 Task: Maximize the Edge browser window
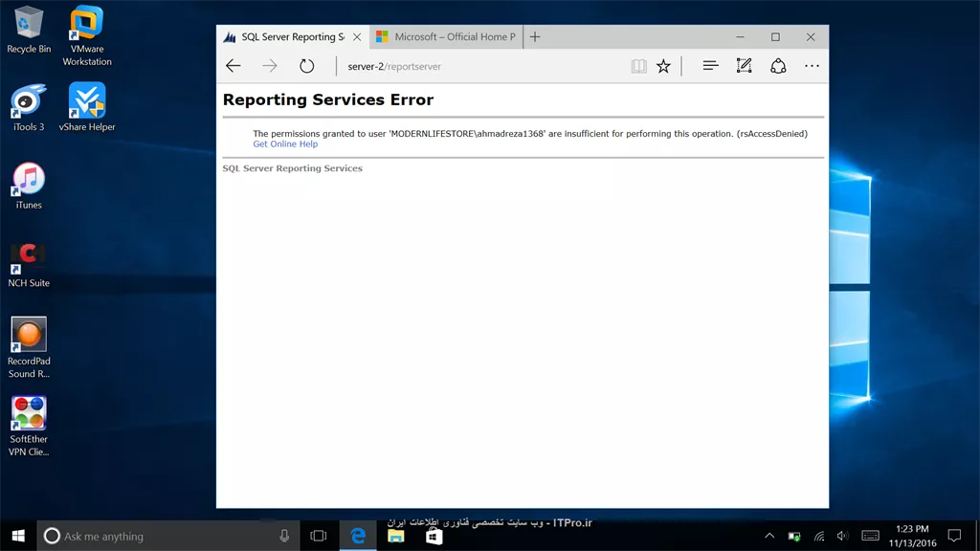[x=775, y=37]
